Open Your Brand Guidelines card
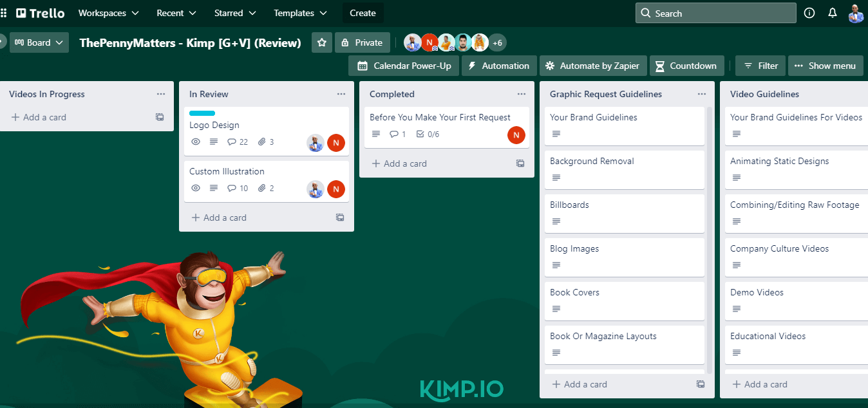 [x=625, y=126]
